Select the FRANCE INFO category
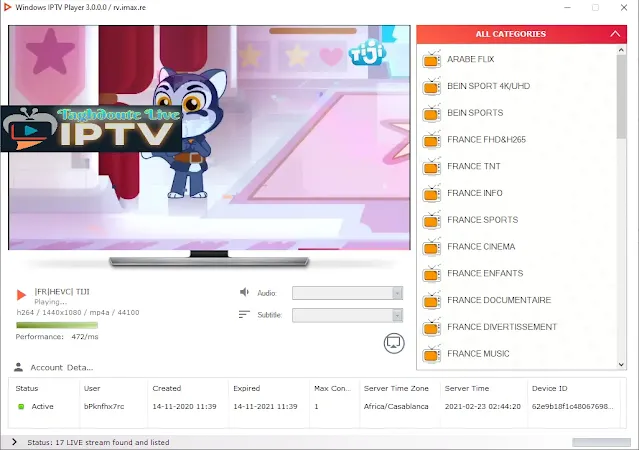639x450 pixels. click(474, 193)
